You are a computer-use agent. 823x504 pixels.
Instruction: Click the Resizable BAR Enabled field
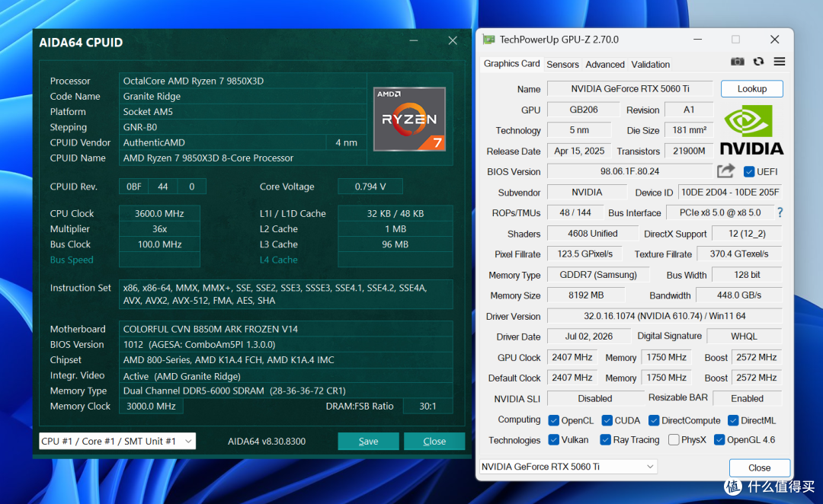[x=747, y=398]
